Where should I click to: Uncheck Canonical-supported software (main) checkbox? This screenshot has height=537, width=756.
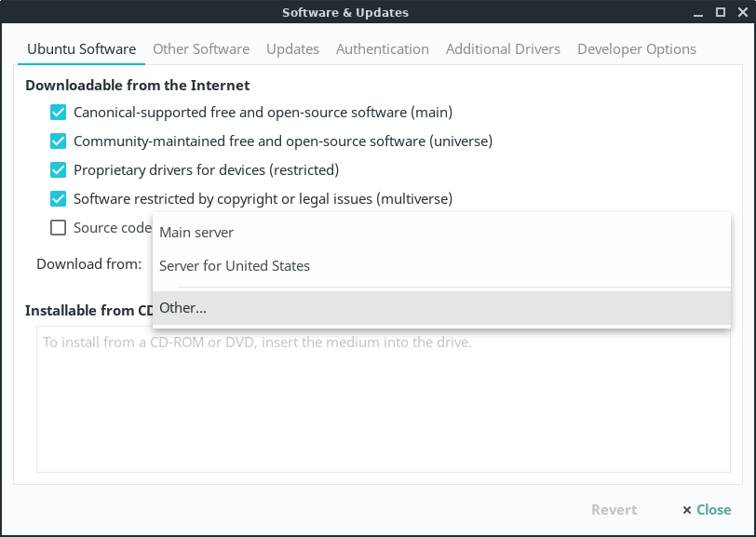(59, 113)
